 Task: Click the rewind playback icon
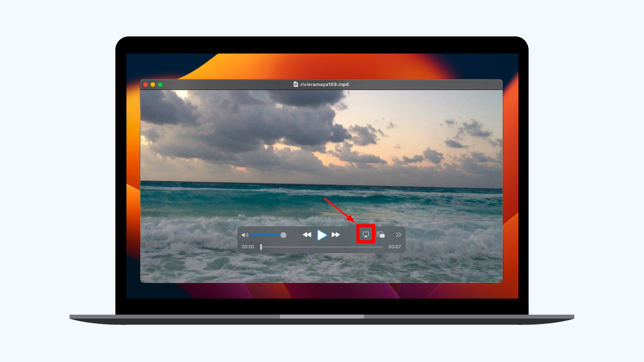coord(308,235)
